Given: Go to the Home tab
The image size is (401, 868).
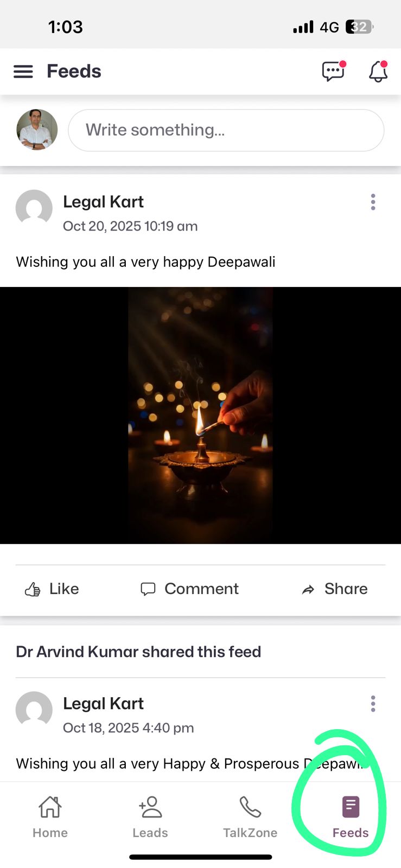Looking at the screenshot, I should pyautogui.click(x=50, y=817).
